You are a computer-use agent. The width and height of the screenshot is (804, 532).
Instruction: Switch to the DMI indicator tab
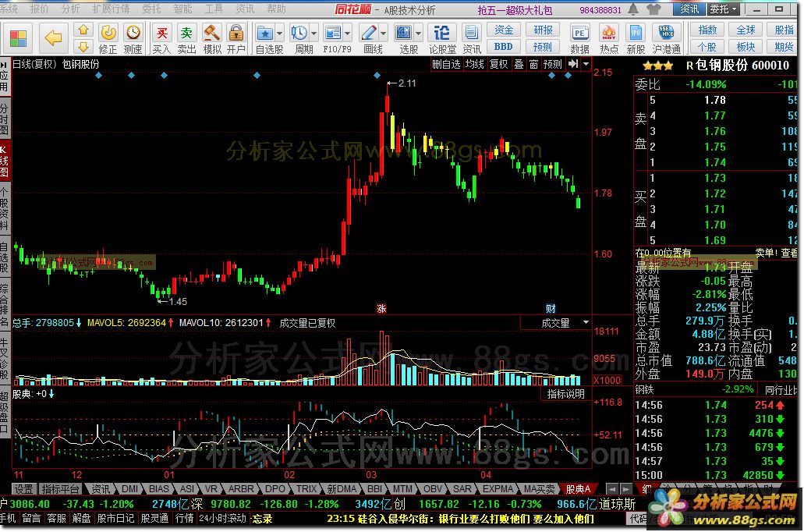(x=129, y=489)
